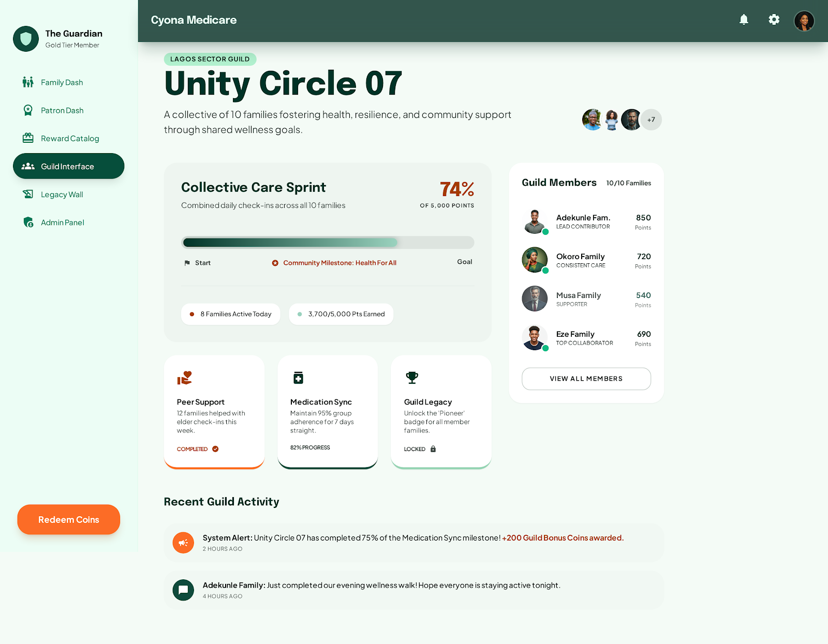The image size is (828, 644).
Task: Click the notifications bell icon
Action: 744,20
